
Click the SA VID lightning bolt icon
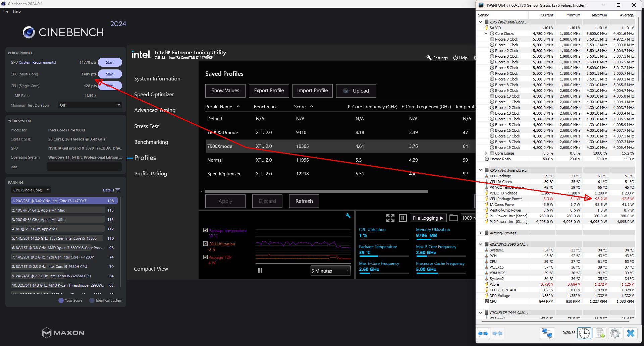pyautogui.click(x=486, y=28)
